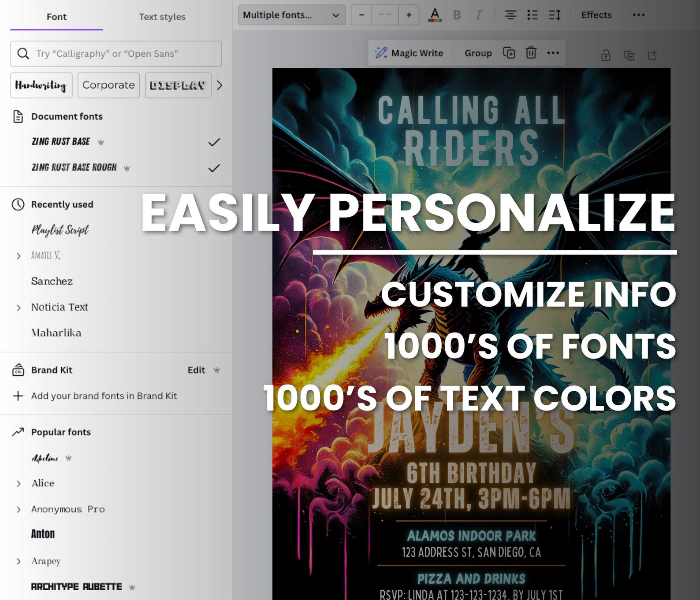The image size is (700, 600).
Task: Launch Magic Write
Action: coord(409,53)
